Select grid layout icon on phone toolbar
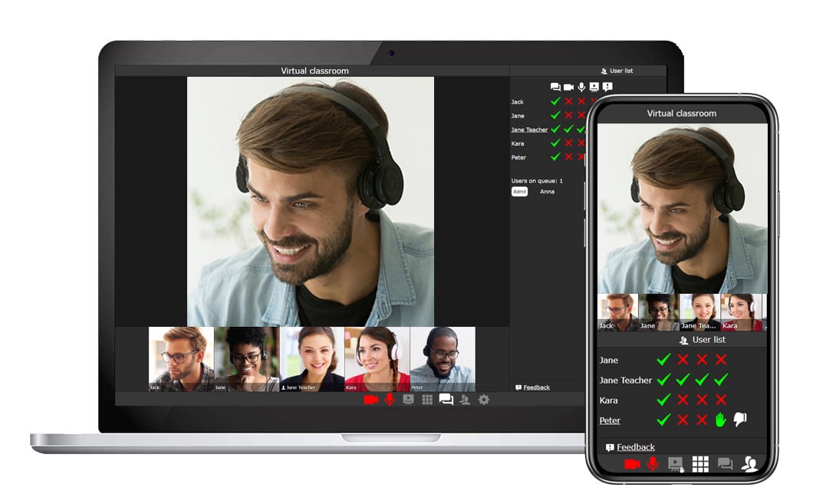 click(700, 464)
